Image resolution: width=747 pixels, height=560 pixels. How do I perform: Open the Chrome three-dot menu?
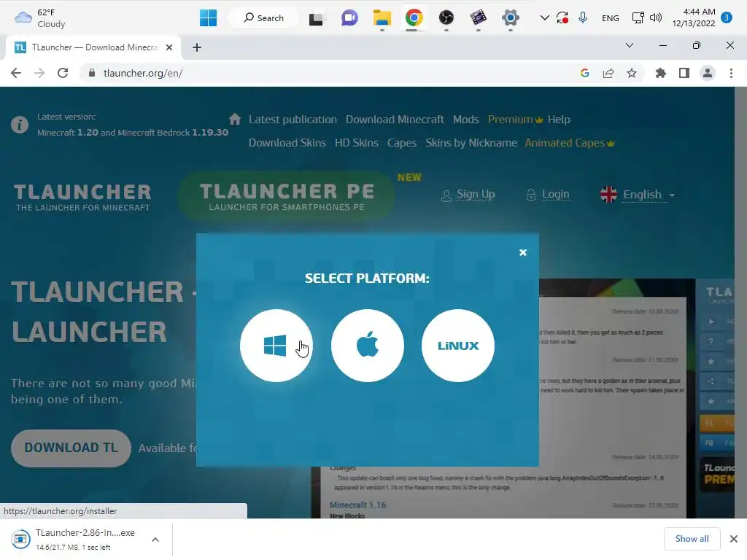point(731,73)
